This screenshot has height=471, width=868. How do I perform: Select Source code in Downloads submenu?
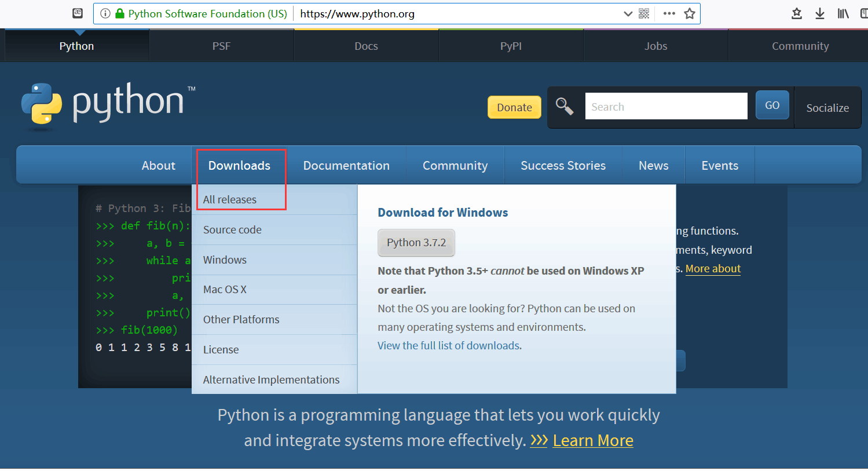[x=274, y=229]
